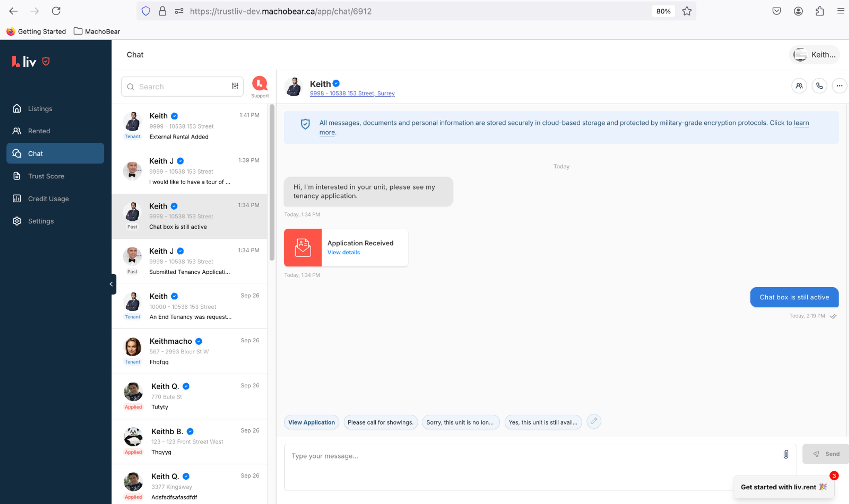
Task: Select Keithmacho conversation in chat list
Action: [189, 351]
